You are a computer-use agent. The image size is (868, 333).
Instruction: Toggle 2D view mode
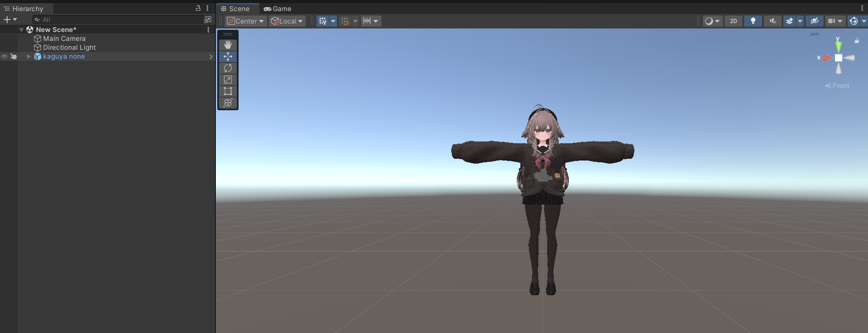pyautogui.click(x=734, y=21)
